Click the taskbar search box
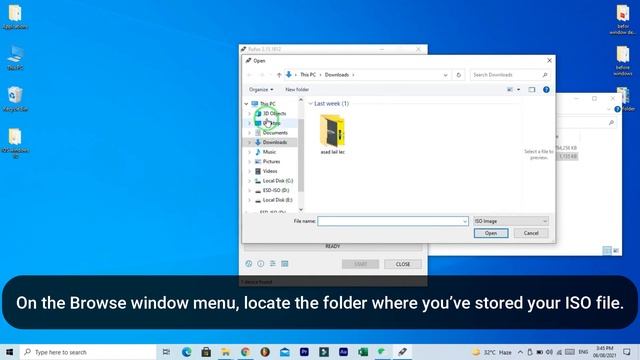Image resolution: width=640 pixels, height=360 pixels. pyautogui.click(x=88, y=352)
